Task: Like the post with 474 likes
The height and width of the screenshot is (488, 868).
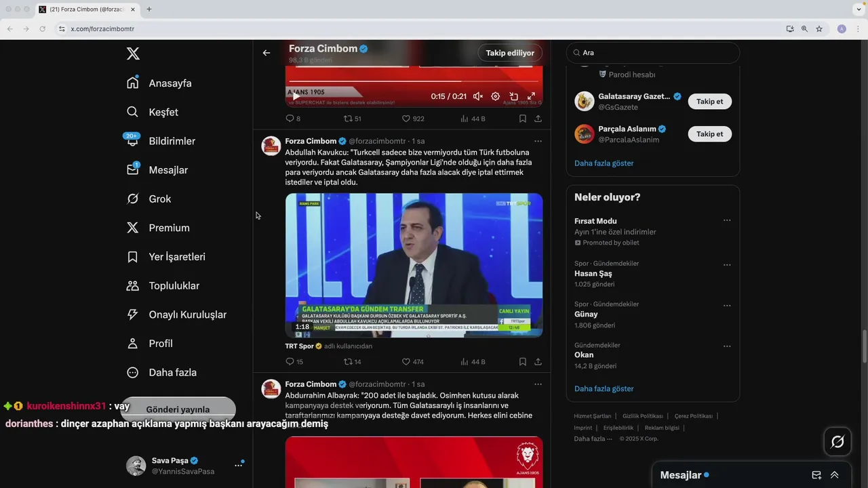Action: pyautogui.click(x=413, y=362)
